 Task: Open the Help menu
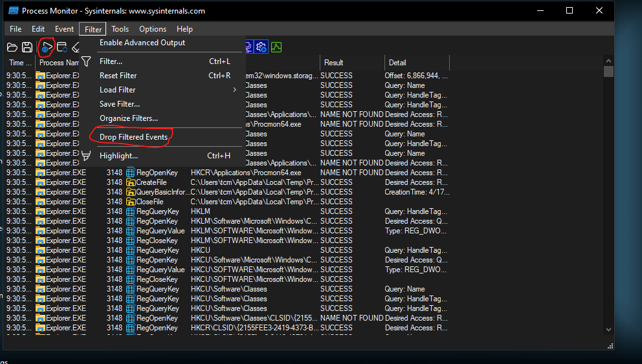click(184, 29)
